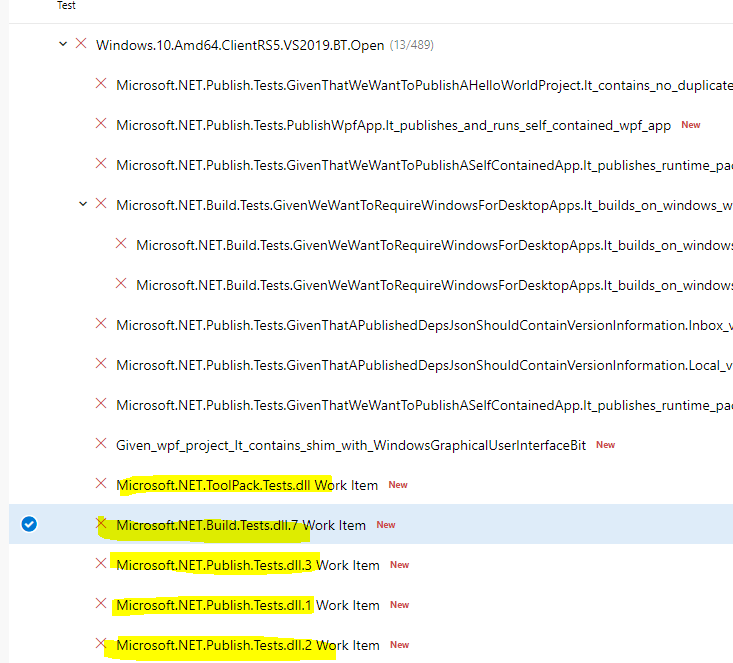Viewport: 733px width, 663px height.
Task: Click New badge on PublishWpfApp test
Action: [x=690, y=125]
